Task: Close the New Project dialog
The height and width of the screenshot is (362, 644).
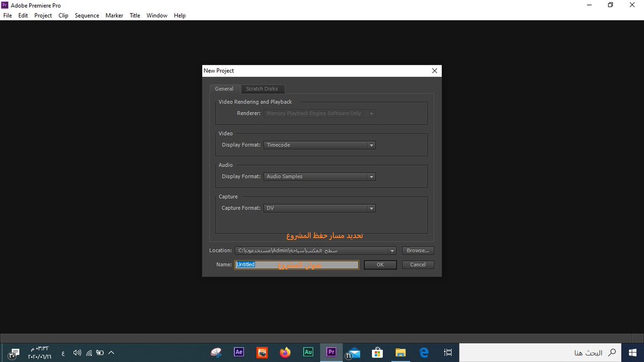Action: 435,71
